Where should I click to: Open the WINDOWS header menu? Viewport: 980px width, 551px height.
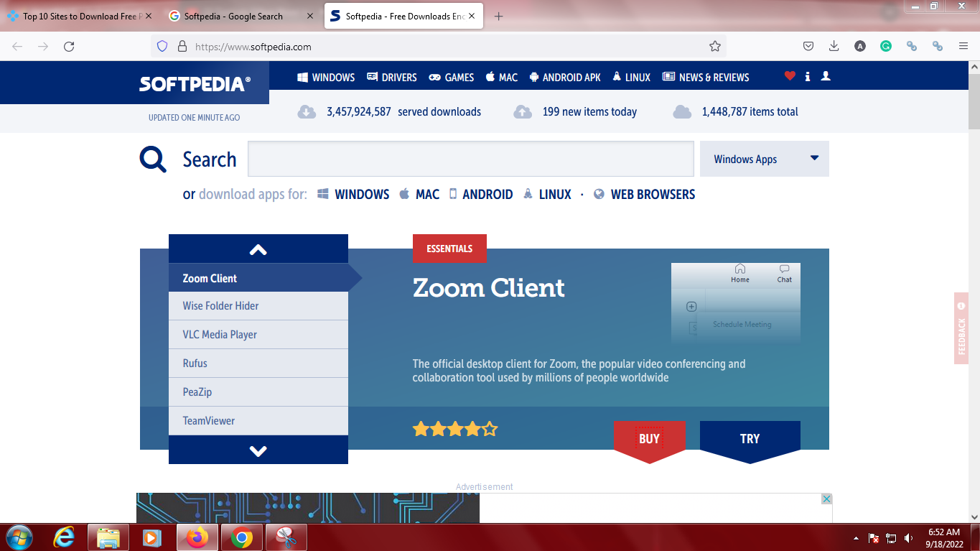click(x=326, y=77)
